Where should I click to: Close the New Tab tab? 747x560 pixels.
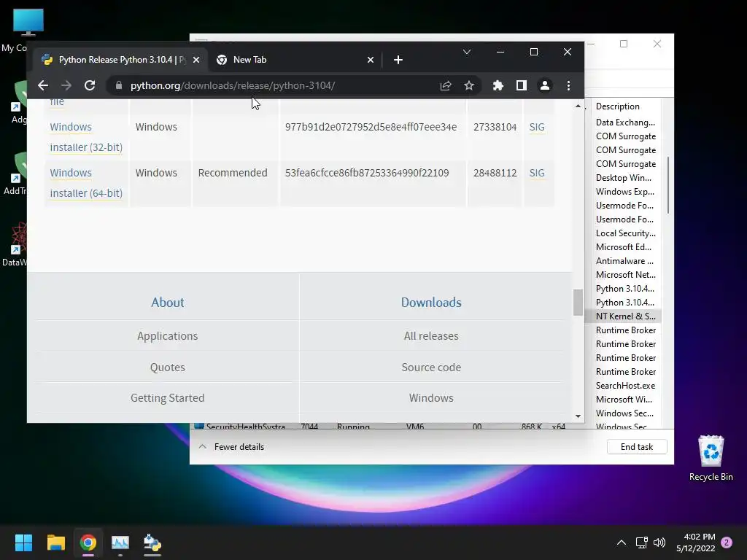(370, 60)
